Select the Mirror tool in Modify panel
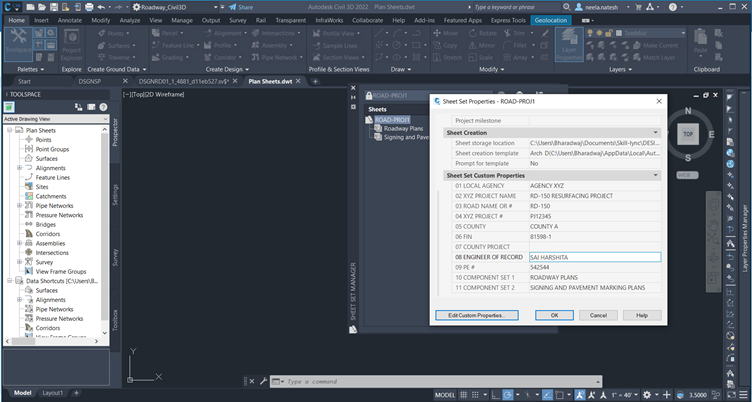Screen dimensions: 752x402 pos(482,45)
